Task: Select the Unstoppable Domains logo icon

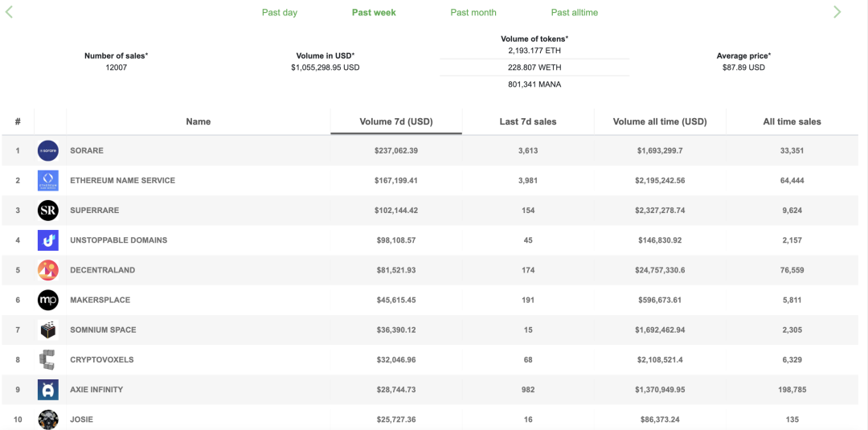Action: [x=48, y=240]
